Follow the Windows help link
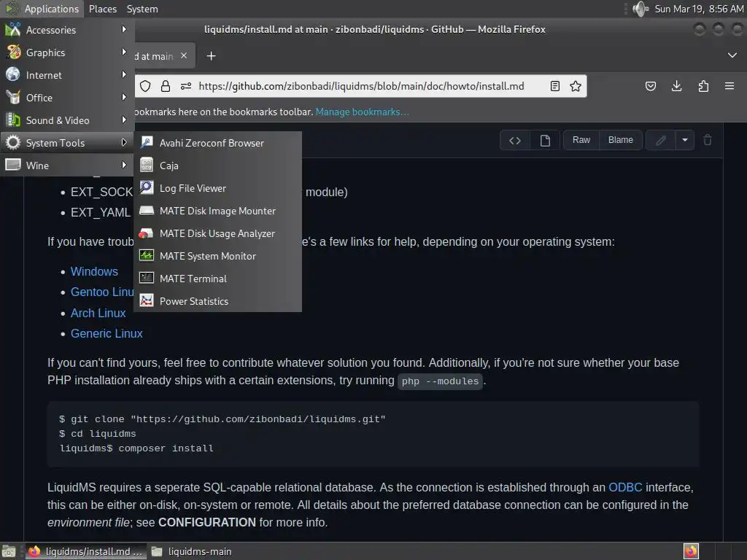 click(94, 271)
